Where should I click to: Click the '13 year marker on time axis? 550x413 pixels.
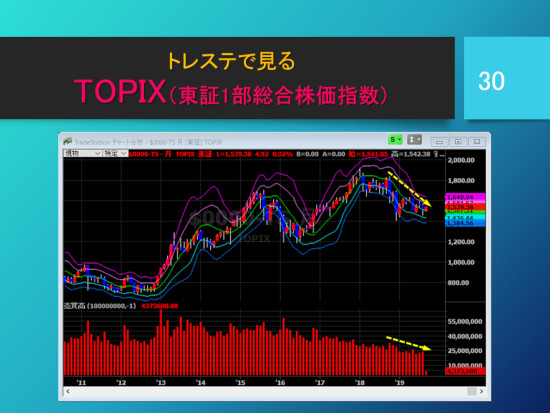(161, 382)
